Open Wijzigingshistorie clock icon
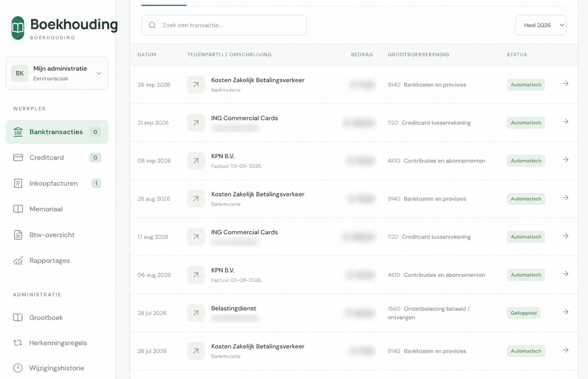 (18, 368)
